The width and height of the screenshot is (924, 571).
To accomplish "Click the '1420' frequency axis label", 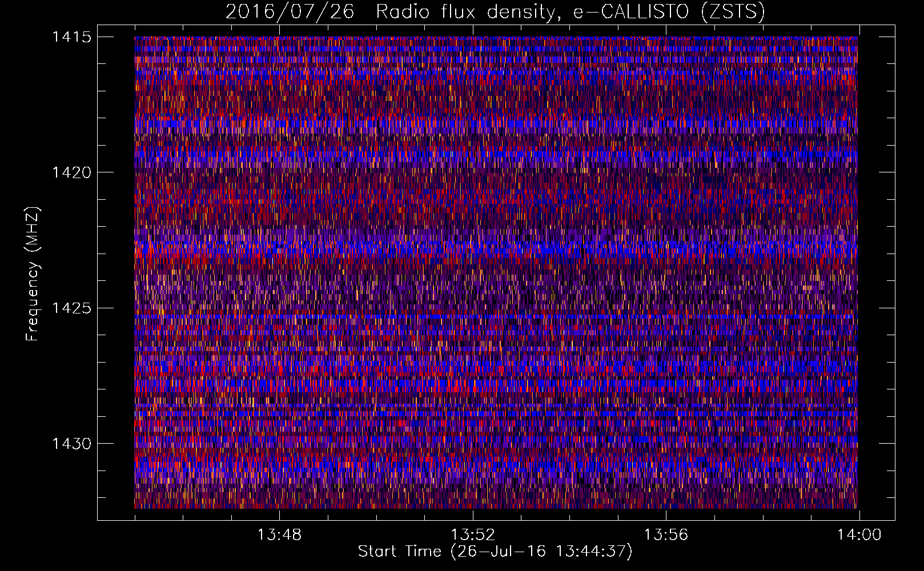I will [72, 172].
